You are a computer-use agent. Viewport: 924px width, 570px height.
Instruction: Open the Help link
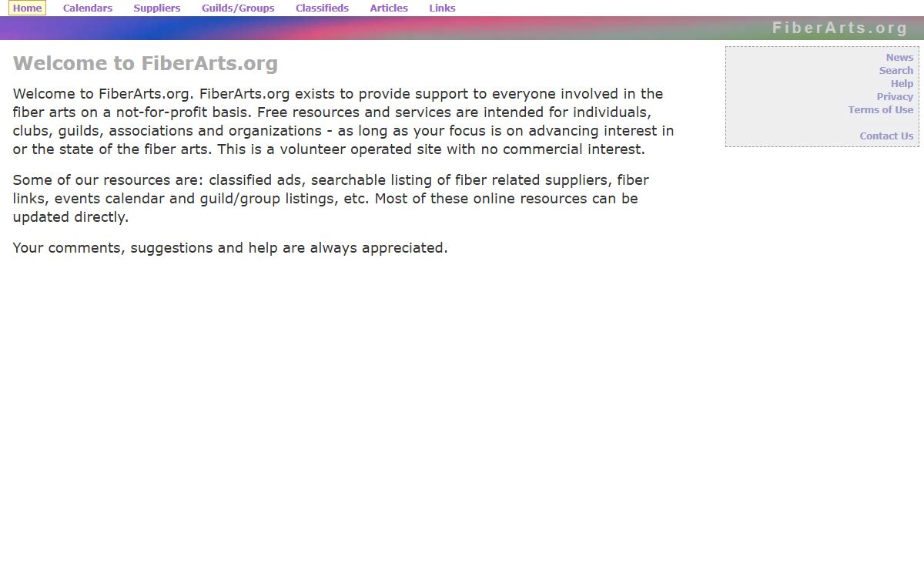902,83
